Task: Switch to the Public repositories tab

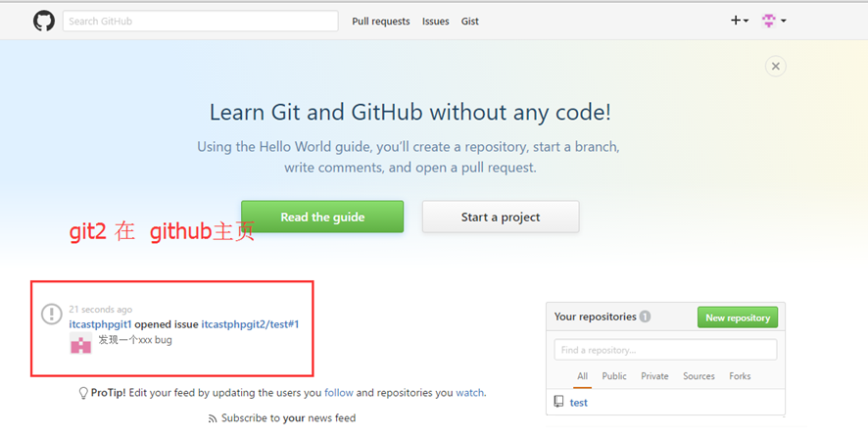Action: click(614, 376)
